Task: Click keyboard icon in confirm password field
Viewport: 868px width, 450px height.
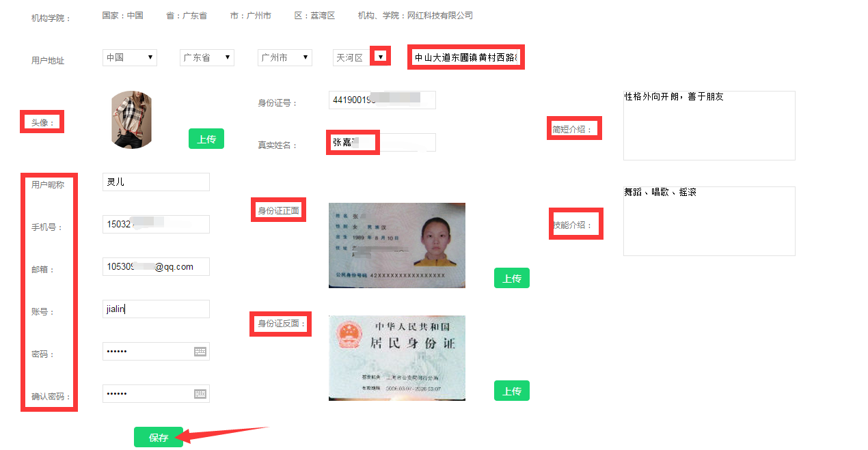Action: [200, 393]
